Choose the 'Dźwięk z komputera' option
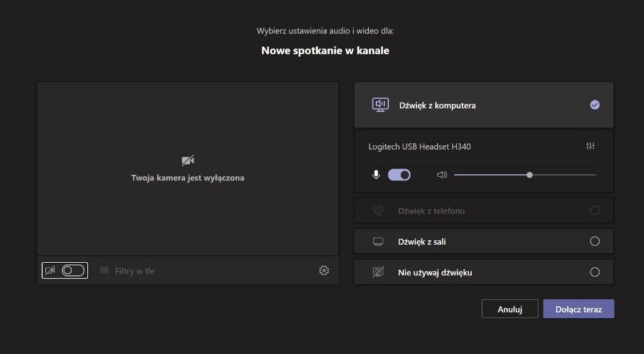The height and width of the screenshot is (354, 644). click(484, 105)
